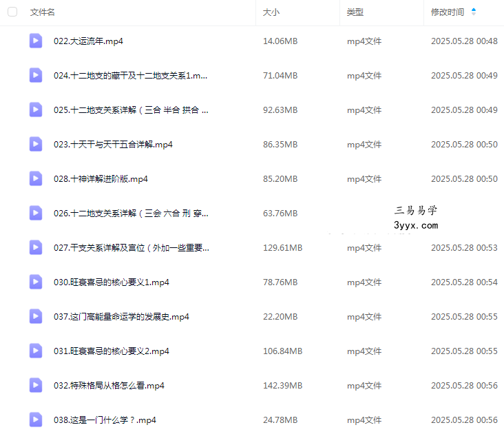This screenshot has height=434, width=504.
Task: Open file 032.特殊格局从格怎么看.mp4
Action: 109,386
